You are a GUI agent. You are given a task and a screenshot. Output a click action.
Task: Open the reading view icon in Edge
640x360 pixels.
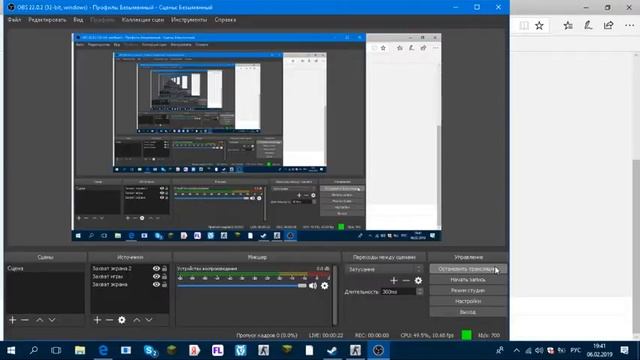pos(524,26)
